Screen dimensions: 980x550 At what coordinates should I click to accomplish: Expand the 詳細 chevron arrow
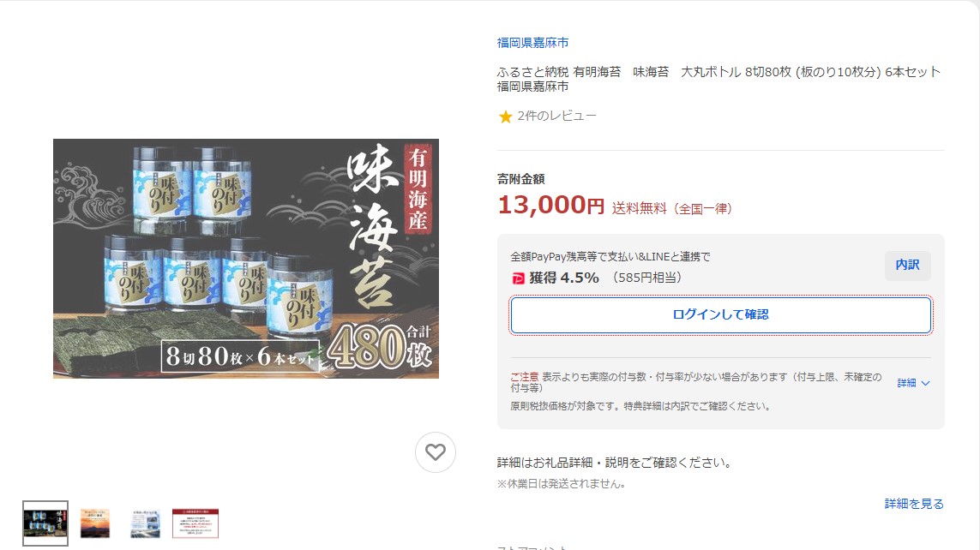coord(926,383)
